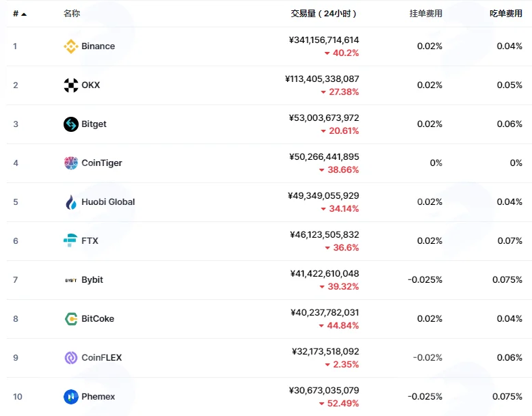Sort by 交易量（24小时）column header

point(323,14)
